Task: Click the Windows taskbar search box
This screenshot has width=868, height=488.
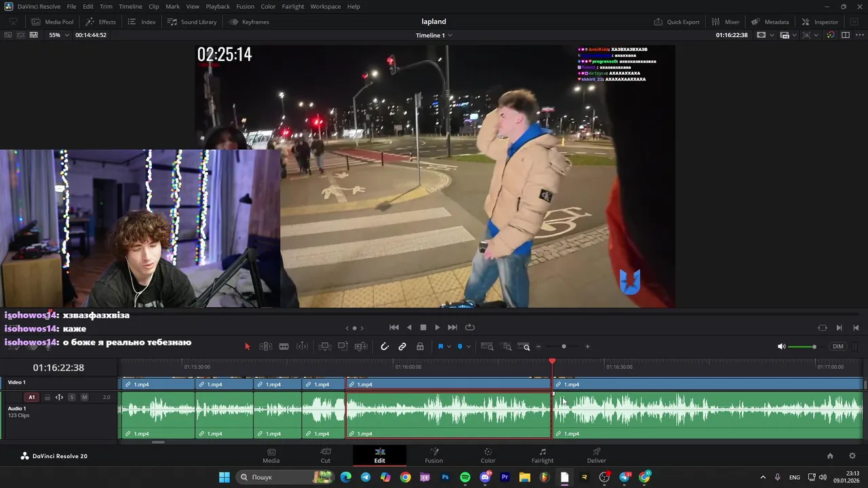Action: point(285,477)
